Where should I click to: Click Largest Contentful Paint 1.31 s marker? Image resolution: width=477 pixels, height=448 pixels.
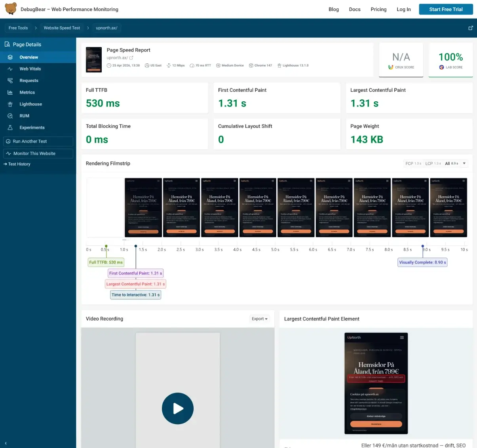click(135, 284)
